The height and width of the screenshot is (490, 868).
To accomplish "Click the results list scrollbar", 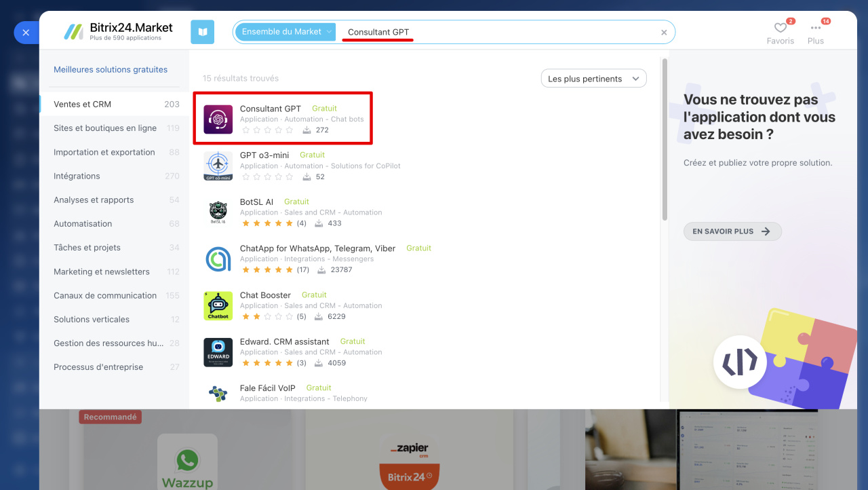I will click(x=665, y=139).
